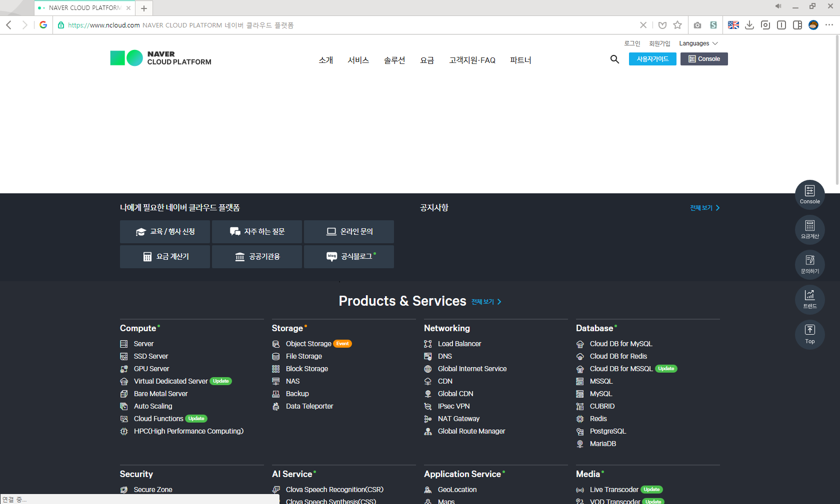The height and width of the screenshot is (504, 840).
Task: Bookmark page with the star icon
Action: (x=677, y=25)
